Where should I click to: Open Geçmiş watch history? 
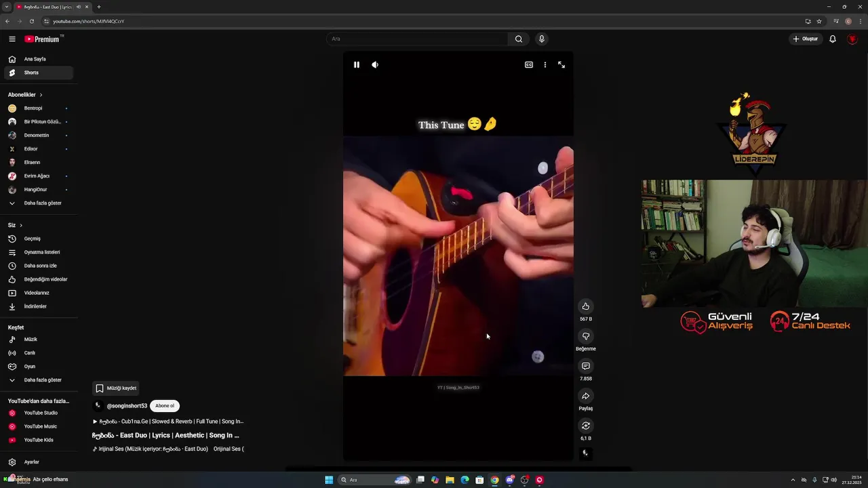point(38,239)
